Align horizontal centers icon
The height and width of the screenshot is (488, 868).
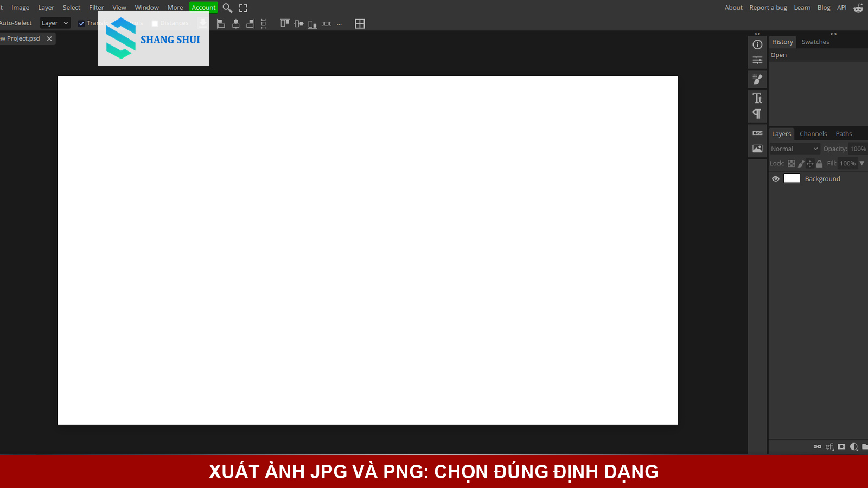coord(235,24)
